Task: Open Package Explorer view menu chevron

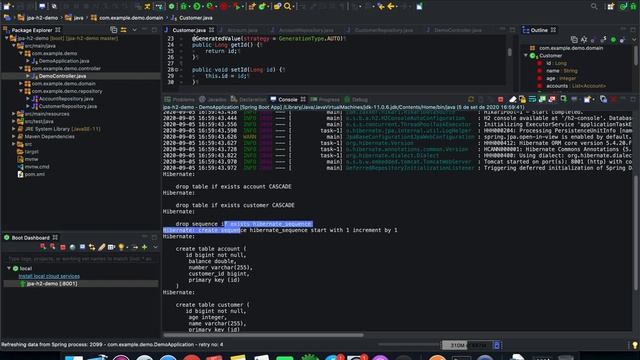Action: click(134, 30)
